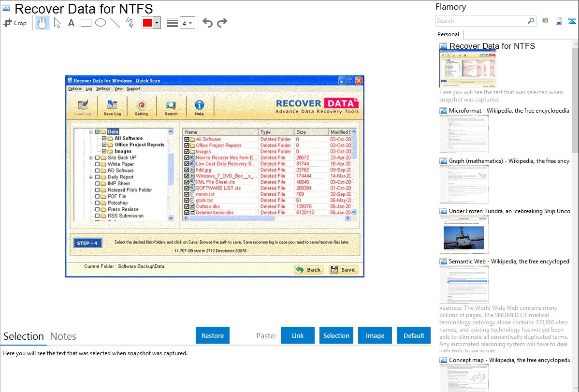The height and width of the screenshot is (392, 579).
Task: Redo the annotation
Action: point(222,23)
